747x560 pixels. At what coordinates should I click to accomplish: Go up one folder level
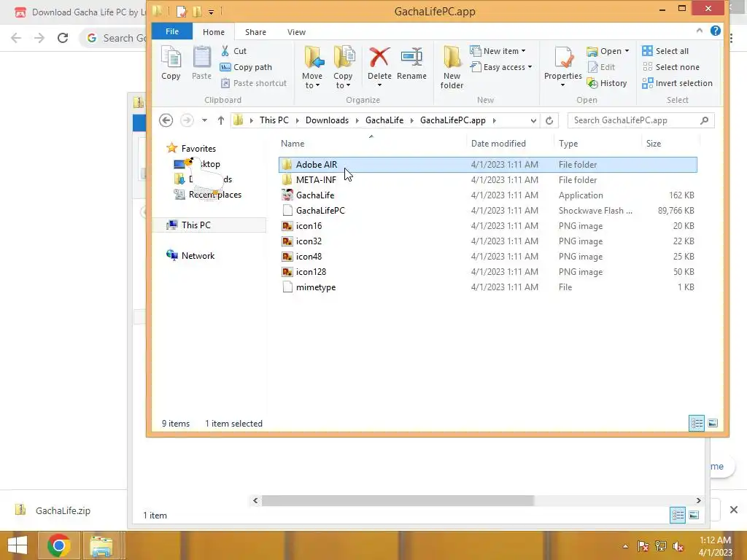pos(220,120)
